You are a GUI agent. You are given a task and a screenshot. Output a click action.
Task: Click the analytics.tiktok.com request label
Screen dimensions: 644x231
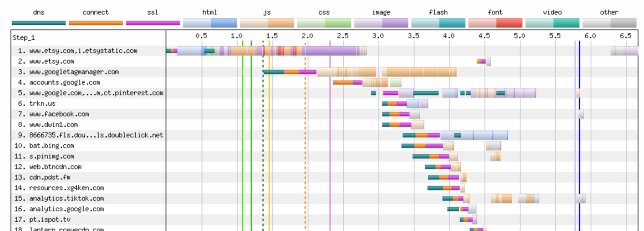point(66,198)
